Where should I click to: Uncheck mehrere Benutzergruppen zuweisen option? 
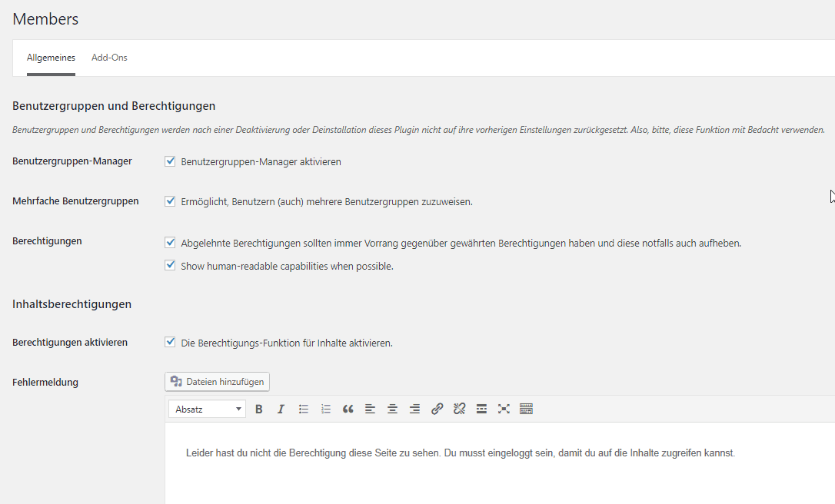170,200
